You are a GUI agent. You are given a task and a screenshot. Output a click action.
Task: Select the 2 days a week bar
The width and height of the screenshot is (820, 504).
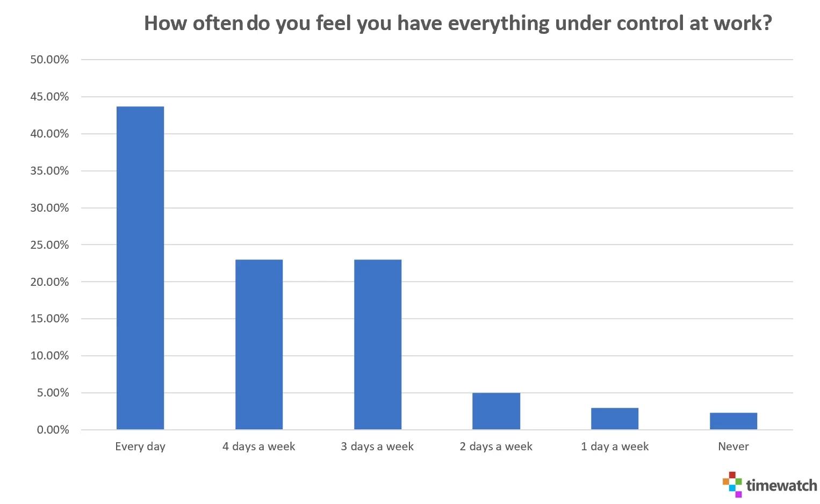496,411
